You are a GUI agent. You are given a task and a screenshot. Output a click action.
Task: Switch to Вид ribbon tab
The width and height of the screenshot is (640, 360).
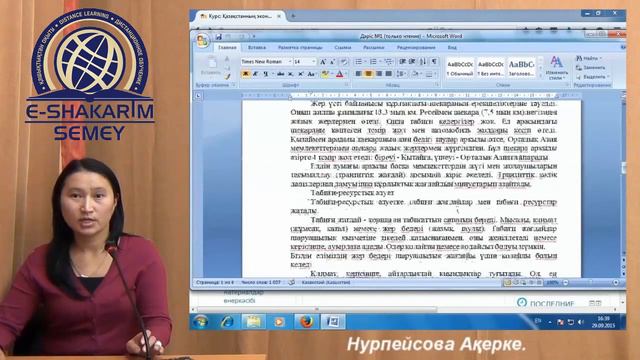(452, 48)
